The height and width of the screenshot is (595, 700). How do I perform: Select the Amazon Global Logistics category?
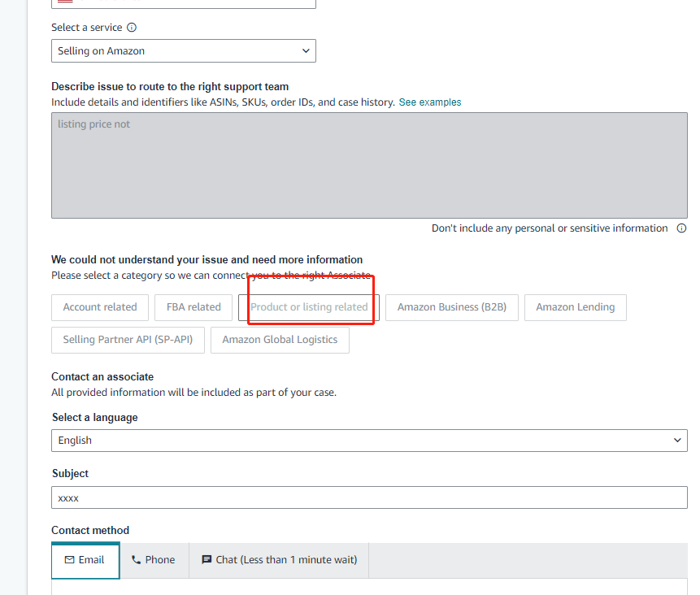click(x=280, y=340)
